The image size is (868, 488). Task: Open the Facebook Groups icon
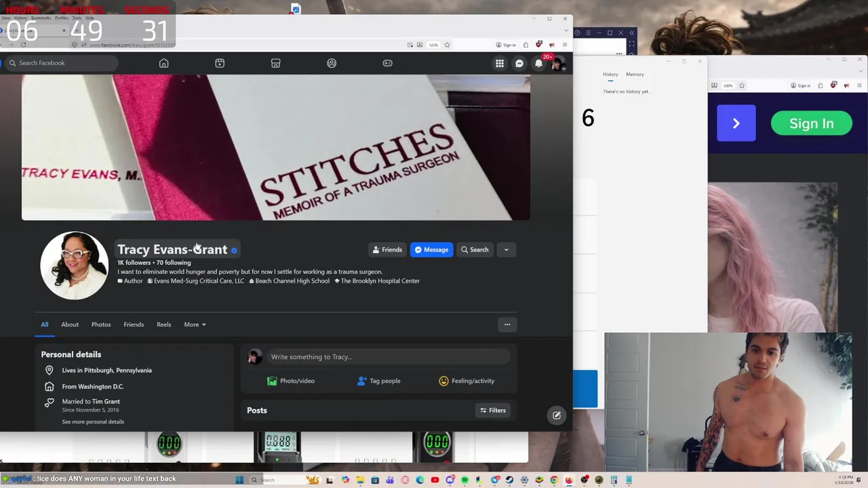click(332, 63)
